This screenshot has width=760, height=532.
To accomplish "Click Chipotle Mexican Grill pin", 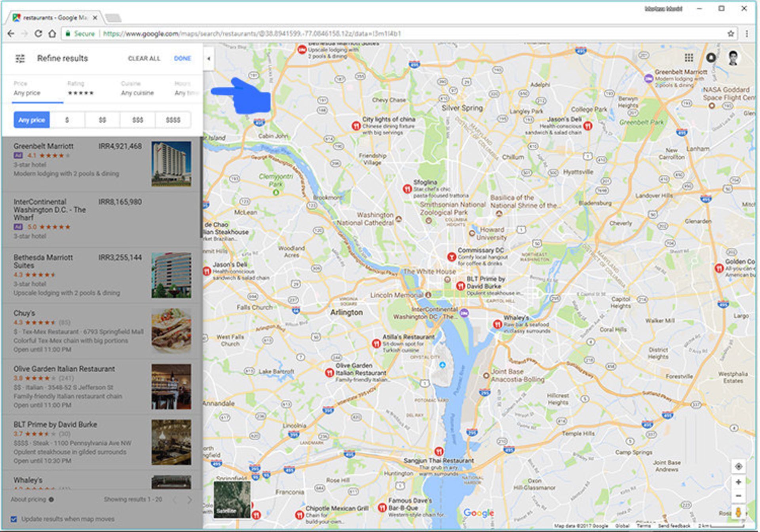I will [300, 515].
